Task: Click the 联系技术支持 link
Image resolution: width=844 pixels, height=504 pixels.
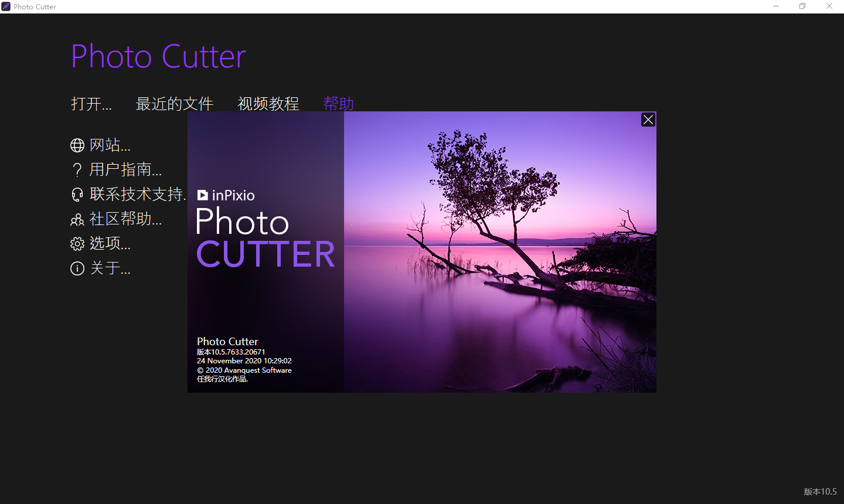Action: tap(138, 195)
